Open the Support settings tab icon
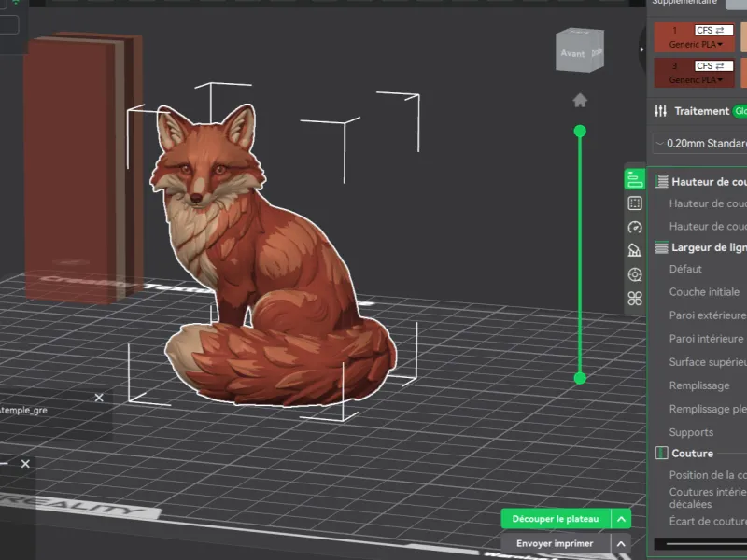The image size is (747, 560). pos(635,250)
